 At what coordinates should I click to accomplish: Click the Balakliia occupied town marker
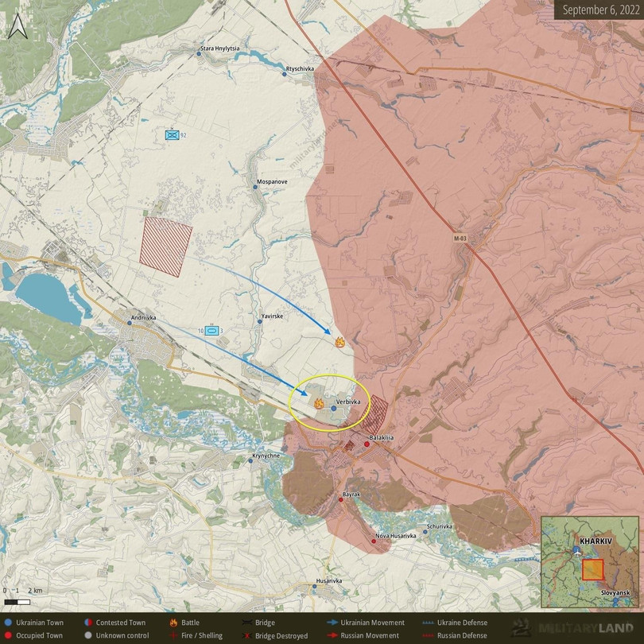pos(367,444)
